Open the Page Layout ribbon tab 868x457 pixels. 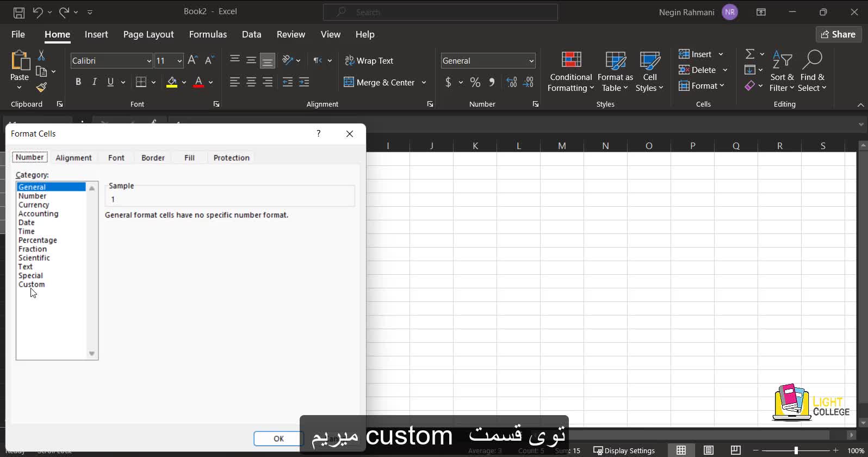(x=148, y=34)
